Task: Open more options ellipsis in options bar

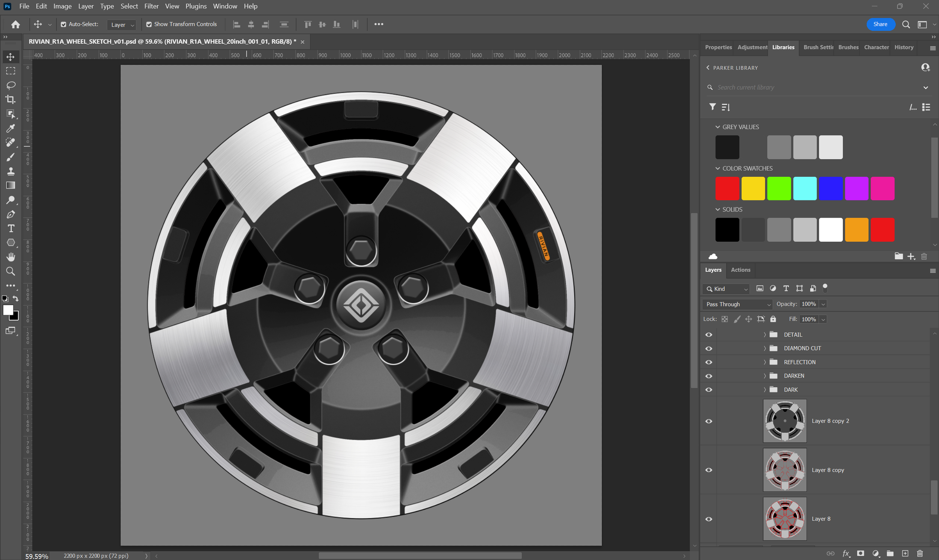Action: pyautogui.click(x=379, y=24)
